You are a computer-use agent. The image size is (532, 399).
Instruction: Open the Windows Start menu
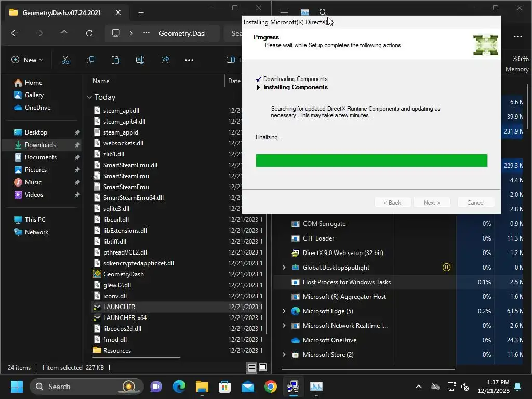[x=17, y=387]
